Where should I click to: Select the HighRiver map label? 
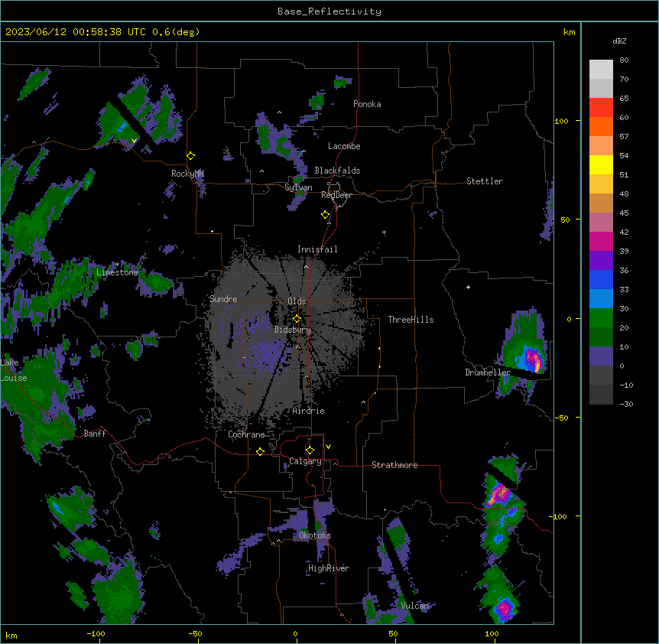click(x=329, y=568)
